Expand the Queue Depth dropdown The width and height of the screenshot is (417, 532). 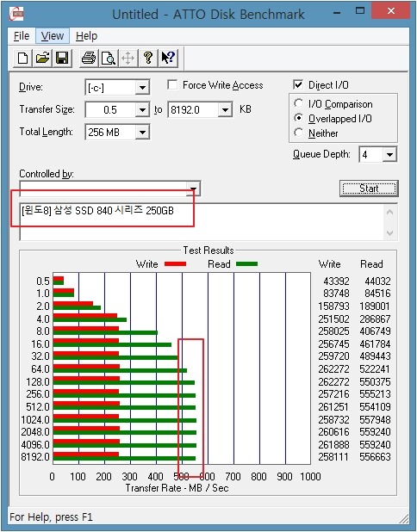click(389, 155)
